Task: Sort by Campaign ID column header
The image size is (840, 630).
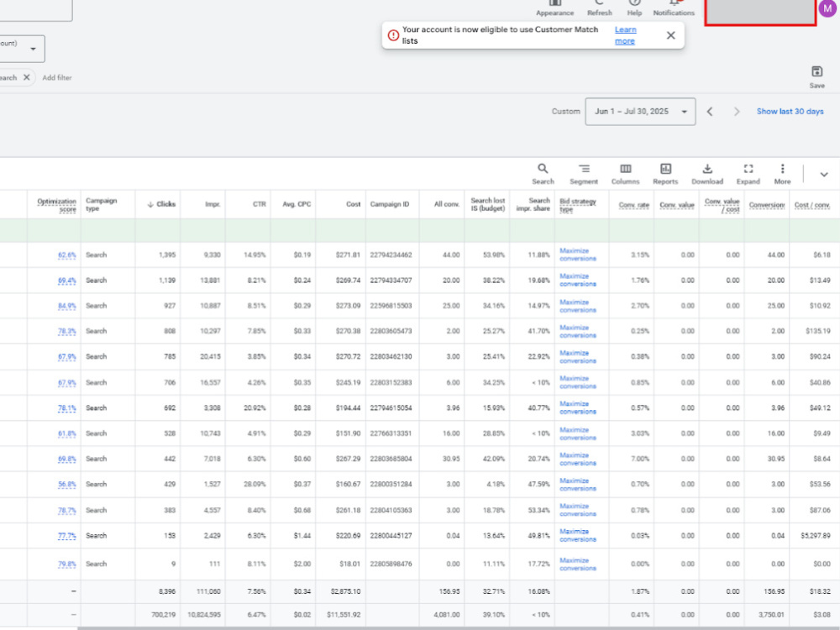Action: pos(390,204)
